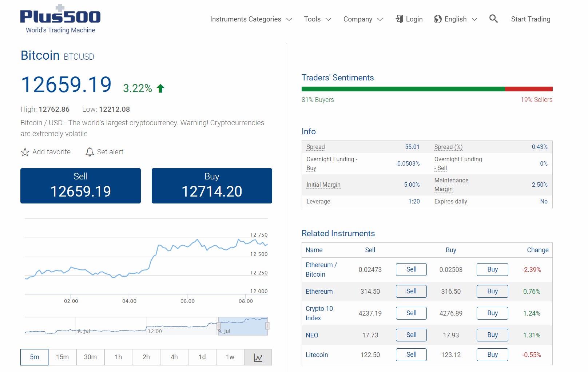Click Sell button in NEO row
Viewport: 588px width, 372px height.
click(x=411, y=335)
